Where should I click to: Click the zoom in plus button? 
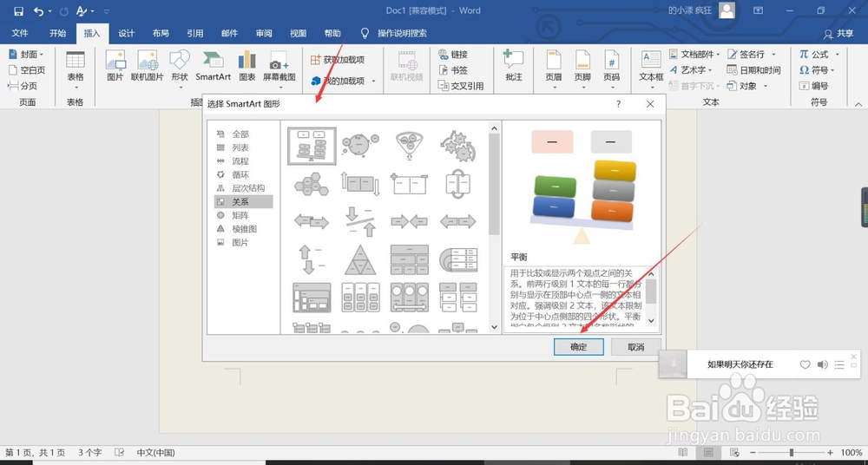pos(830,452)
